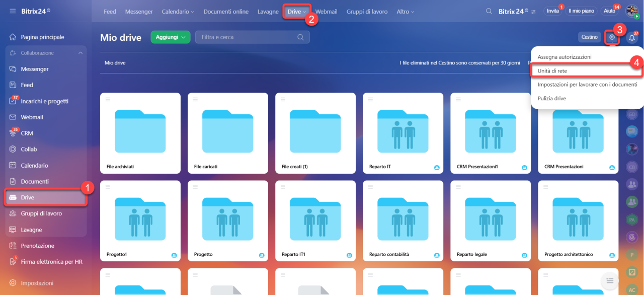Click the Filtra e cerca search field
This screenshot has width=644, height=295.
(x=252, y=37)
